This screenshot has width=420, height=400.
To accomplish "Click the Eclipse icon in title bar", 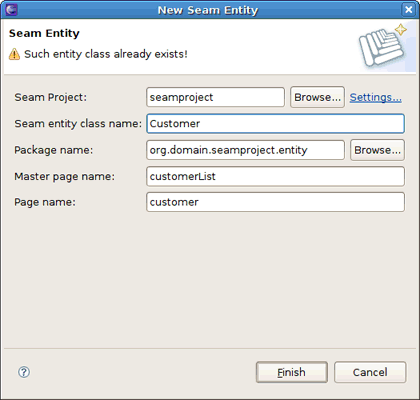I will click(11, 10).
